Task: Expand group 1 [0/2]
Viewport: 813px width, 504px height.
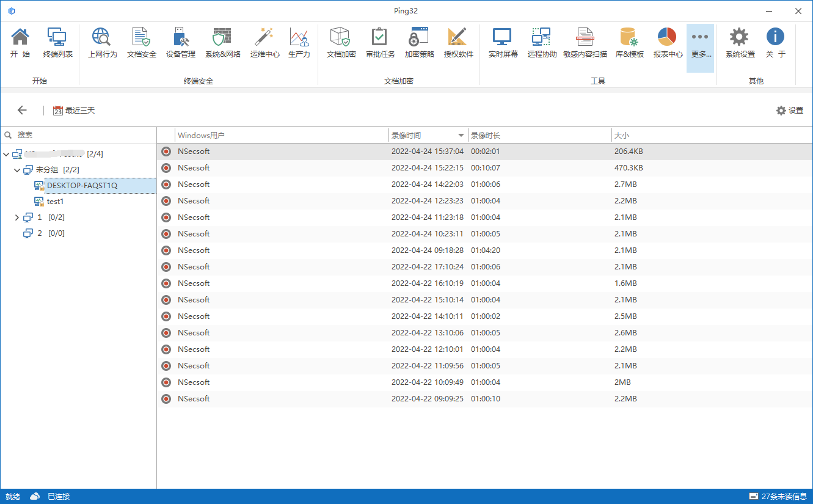Action: (17, 217)
